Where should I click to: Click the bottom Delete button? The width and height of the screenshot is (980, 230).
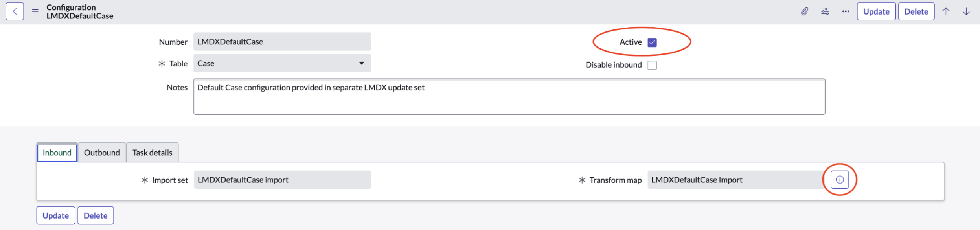96,215
